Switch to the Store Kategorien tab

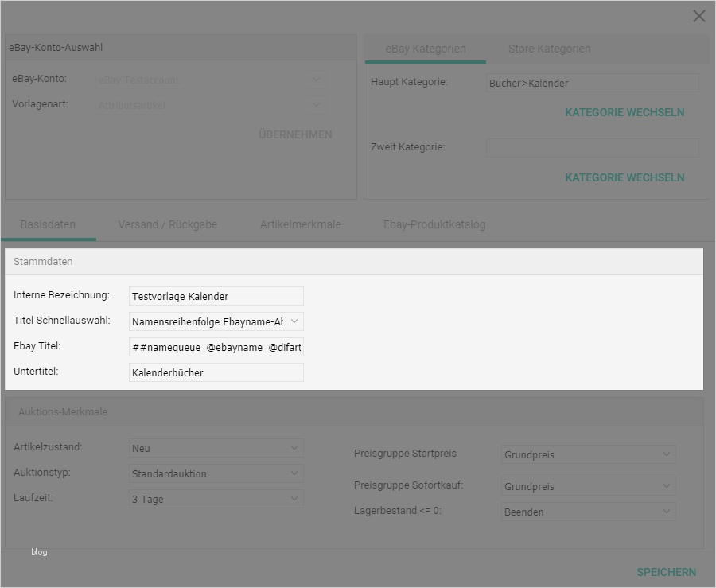point(549,49)
